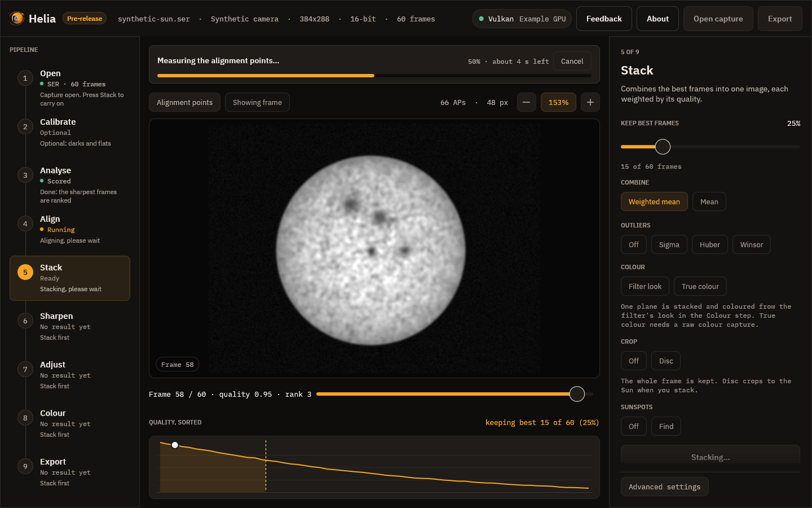Enable Find sunspots
The width and height of the screenshot is (812, 508).
tap(666, 426)
